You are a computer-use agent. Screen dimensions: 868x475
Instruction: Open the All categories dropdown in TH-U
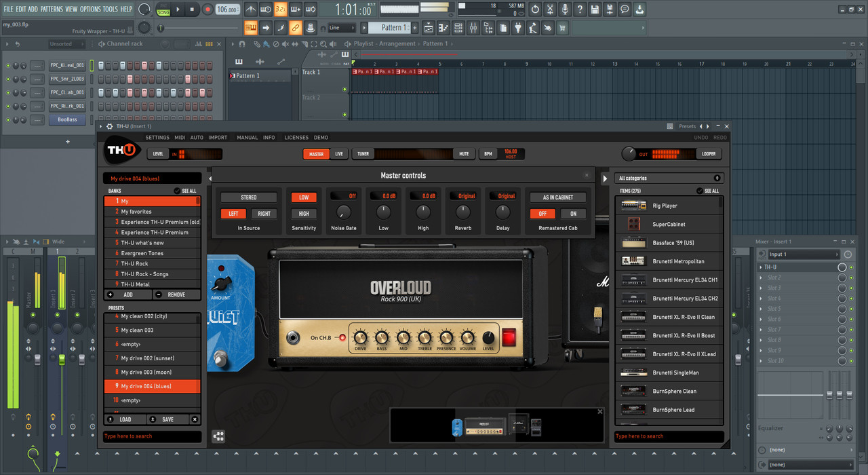(x=669, y=178)
